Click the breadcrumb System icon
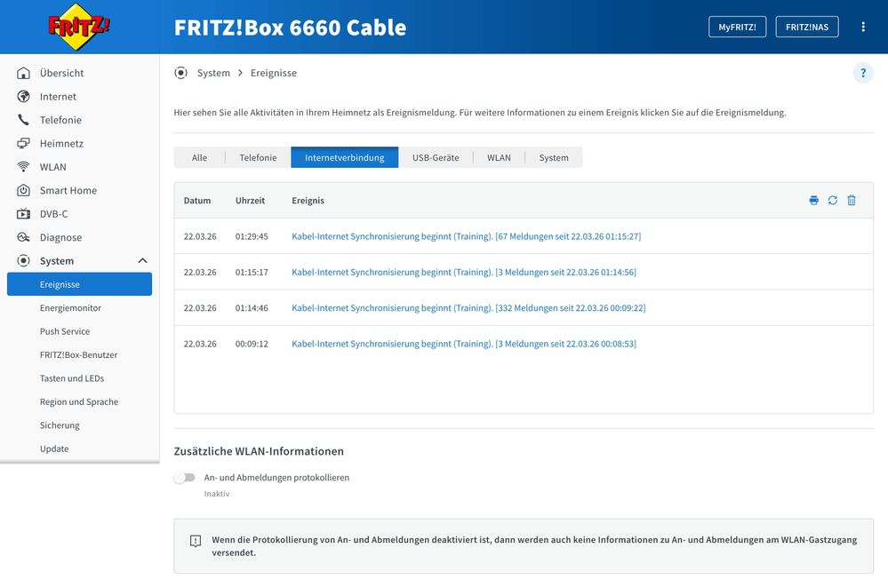888x588 pixels. 180,73
